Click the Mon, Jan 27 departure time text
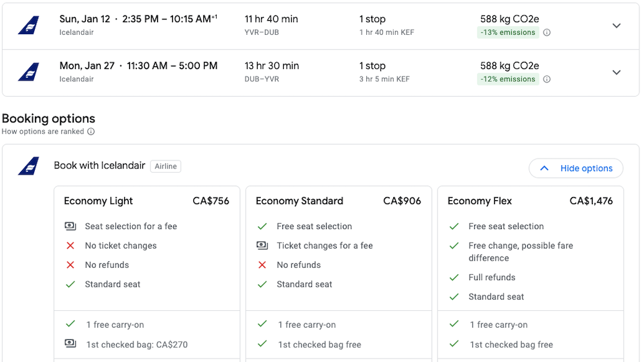The image size is (644, 362). pyautogui.click(x=138, y=66)
